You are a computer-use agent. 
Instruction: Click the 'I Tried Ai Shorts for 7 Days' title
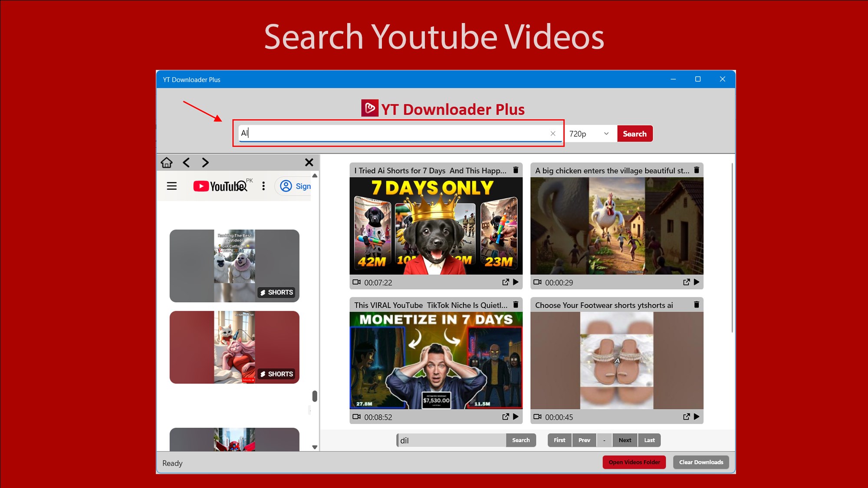click(430, 171)
